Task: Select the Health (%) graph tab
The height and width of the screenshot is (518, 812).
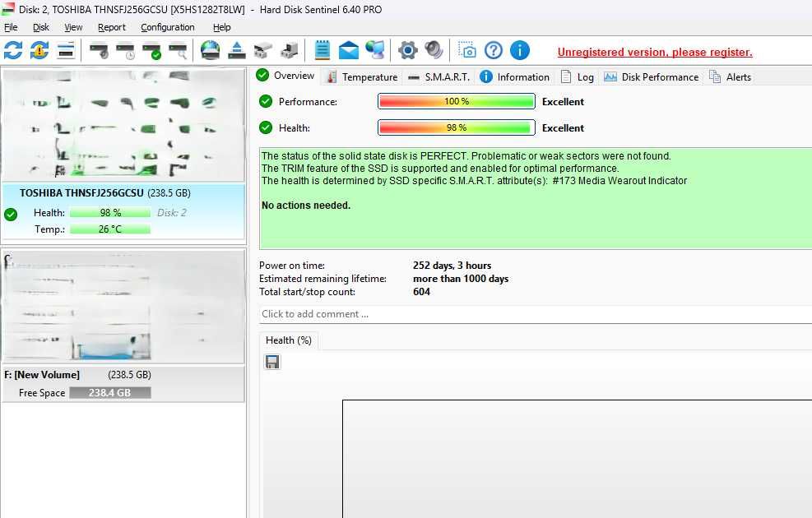Action: tap(289, 340)
